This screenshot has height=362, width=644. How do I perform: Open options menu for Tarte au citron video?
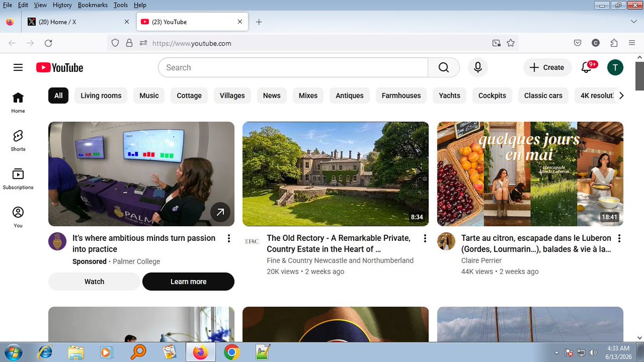click(x=619, y=239)
